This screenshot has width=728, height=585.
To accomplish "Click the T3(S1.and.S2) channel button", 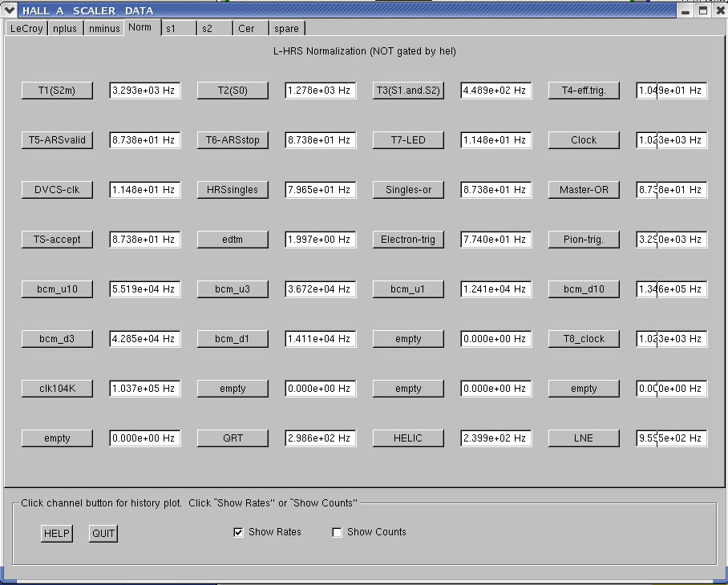I will (x=408, y=91).
